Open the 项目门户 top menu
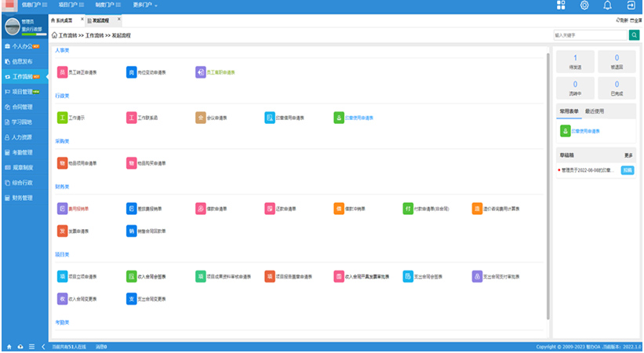This screenshot has height=353, width=644. 71,5
